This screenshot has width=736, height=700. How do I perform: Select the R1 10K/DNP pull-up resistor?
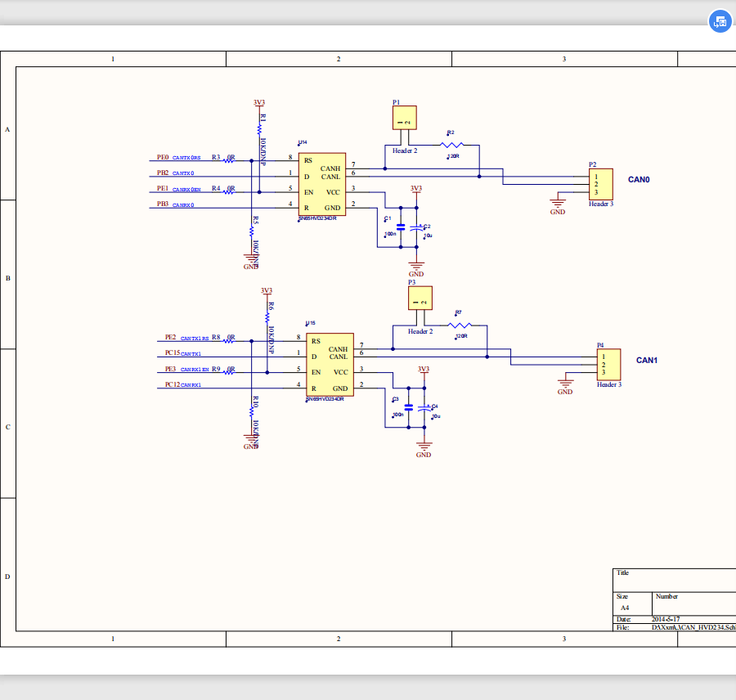259,129
